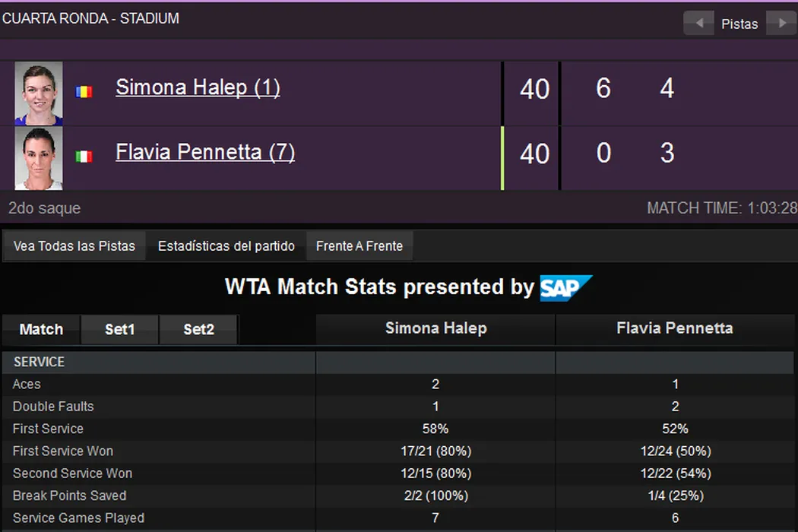Click the SERVICE section header
This screenshot has height=532, width=798.
[x=39, y=363]
